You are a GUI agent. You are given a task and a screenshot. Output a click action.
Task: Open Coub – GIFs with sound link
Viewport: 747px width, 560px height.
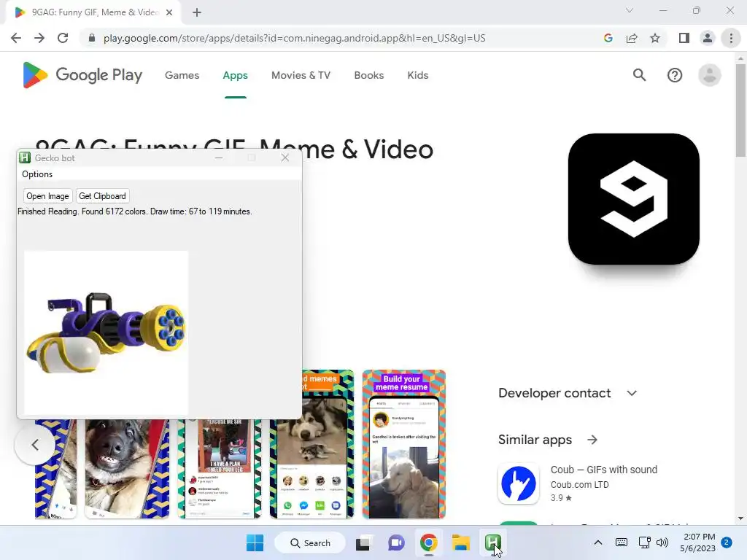603,470
